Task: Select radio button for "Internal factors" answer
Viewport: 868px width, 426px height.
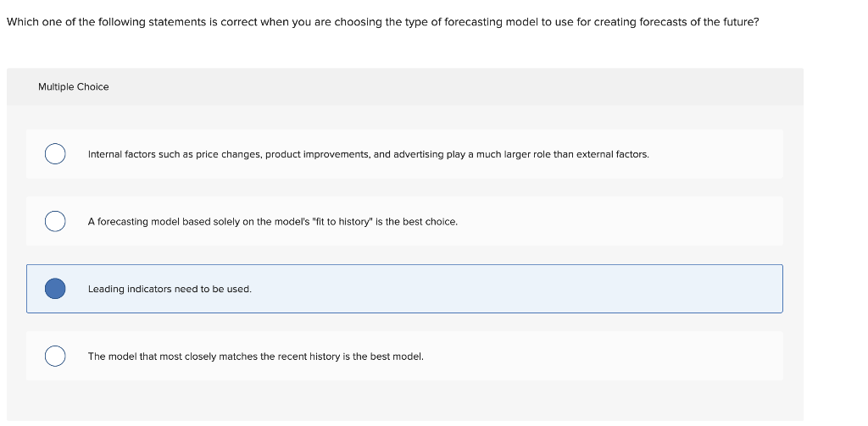Action: pos(55,154)
